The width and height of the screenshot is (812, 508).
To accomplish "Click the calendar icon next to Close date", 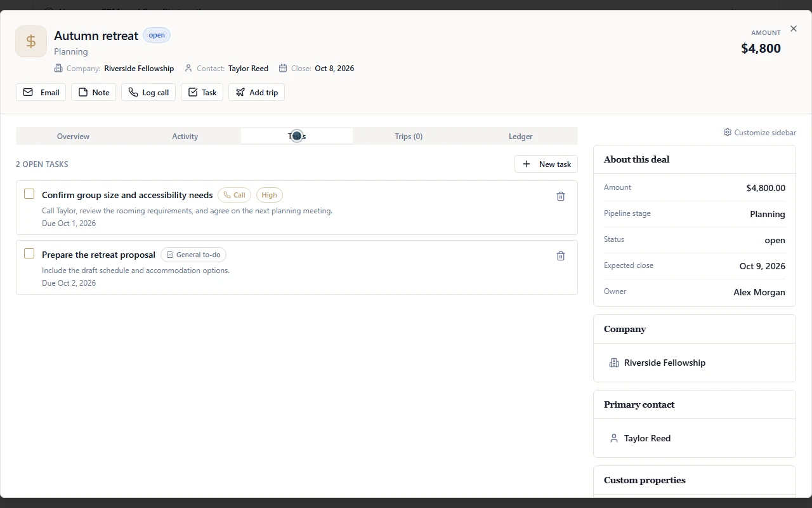I will (283, 69).
